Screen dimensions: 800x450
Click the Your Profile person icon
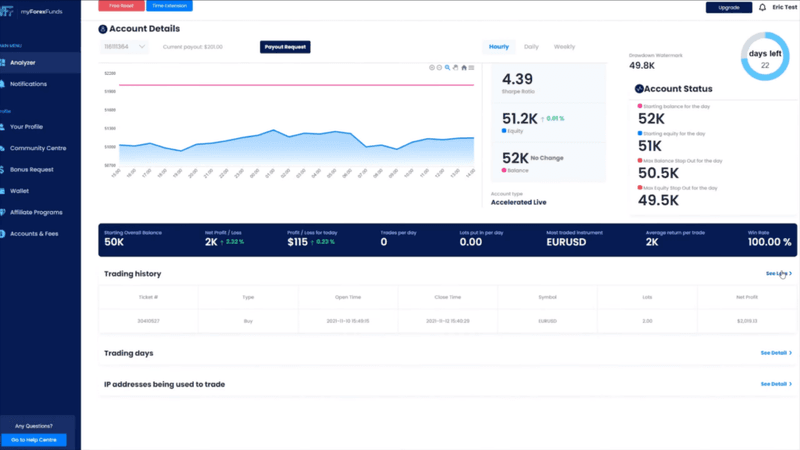click(3, 127)
